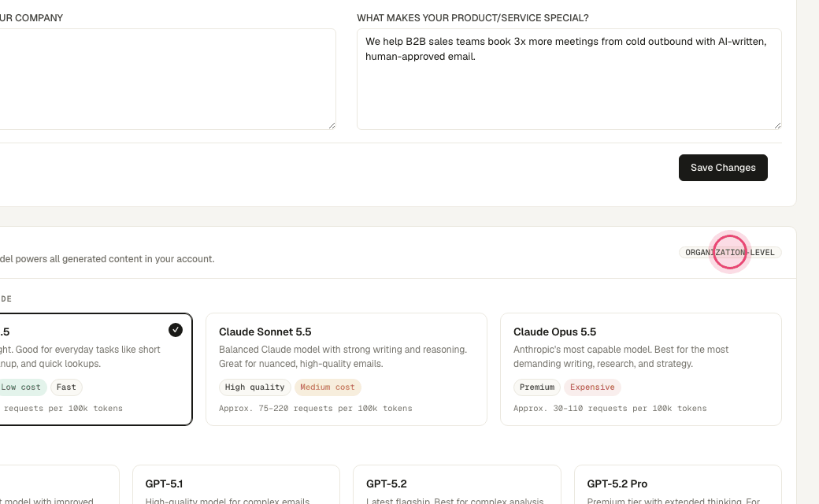
Task: Select the GPT-5.2 Pro model card
Action: pos(678,484)
